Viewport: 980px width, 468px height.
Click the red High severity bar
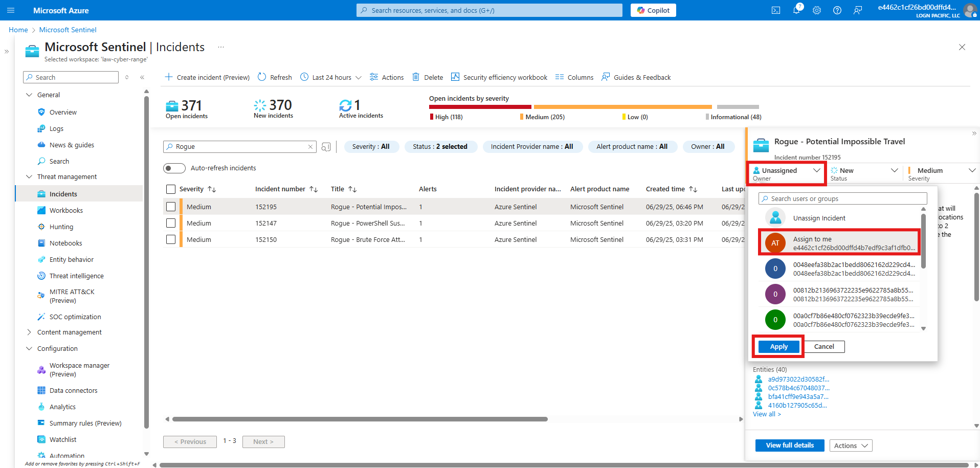pos(480,107)
